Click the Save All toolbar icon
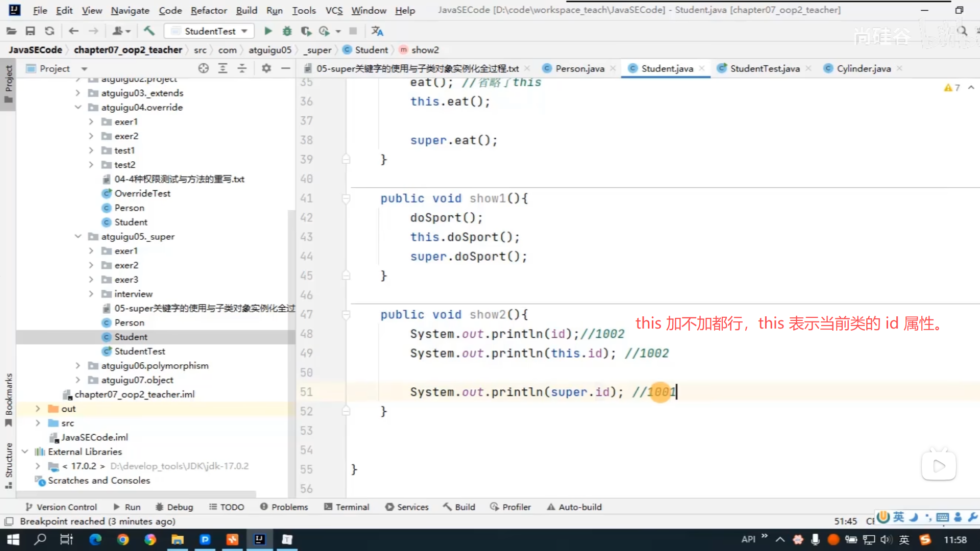Screen dimensions: 980x551 point(30,31)
